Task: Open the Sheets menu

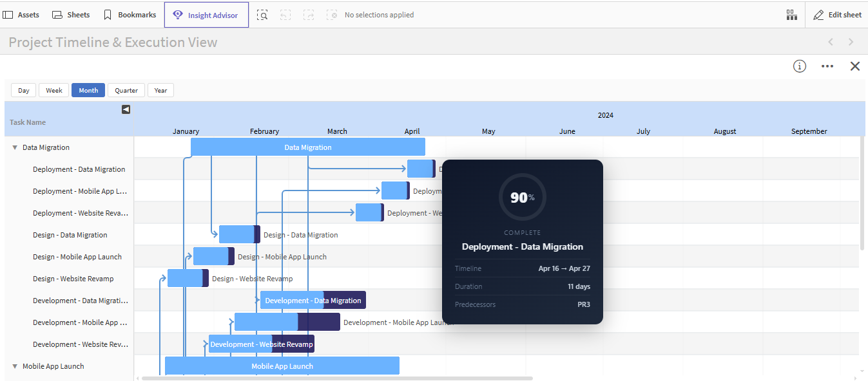Action: 71,15
